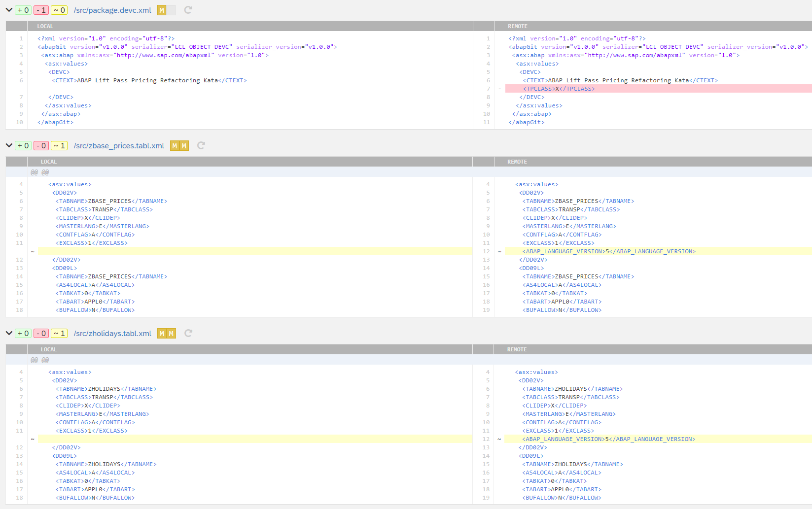
Task: Click the remote M badge on zbase_prices.tabl.xml
Action: 183,145
